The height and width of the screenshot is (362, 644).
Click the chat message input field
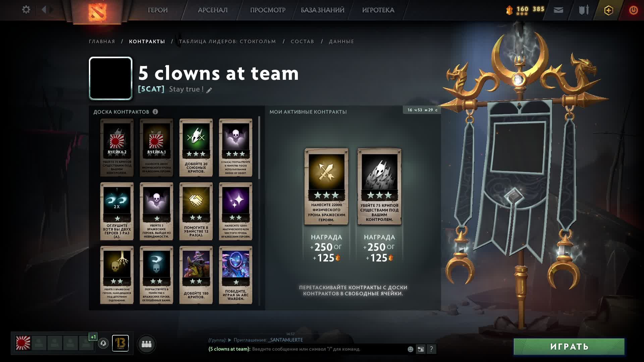pyautogui.click(x=329, y=349)
